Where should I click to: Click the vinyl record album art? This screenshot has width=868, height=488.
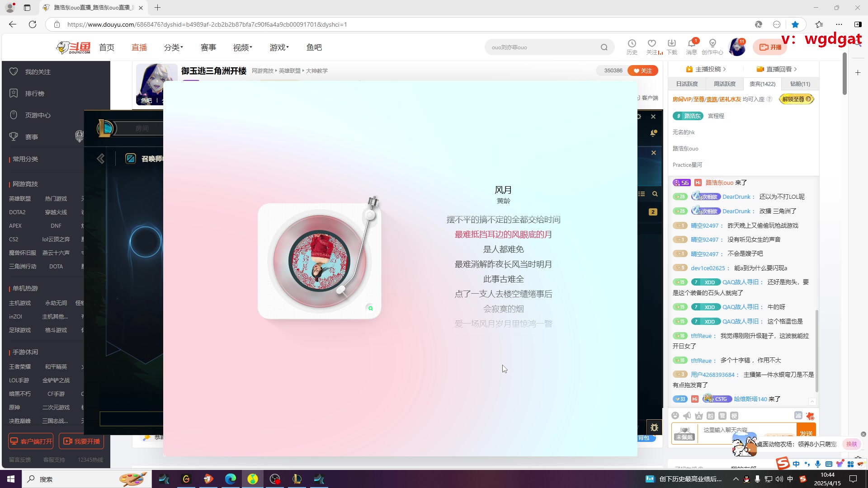coord(319,261)
